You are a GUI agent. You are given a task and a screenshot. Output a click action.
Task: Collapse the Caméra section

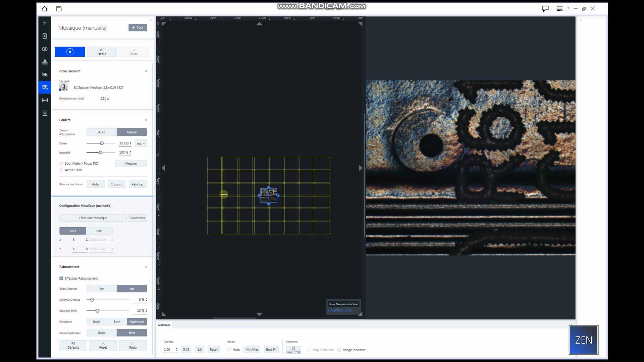point(146,120)
